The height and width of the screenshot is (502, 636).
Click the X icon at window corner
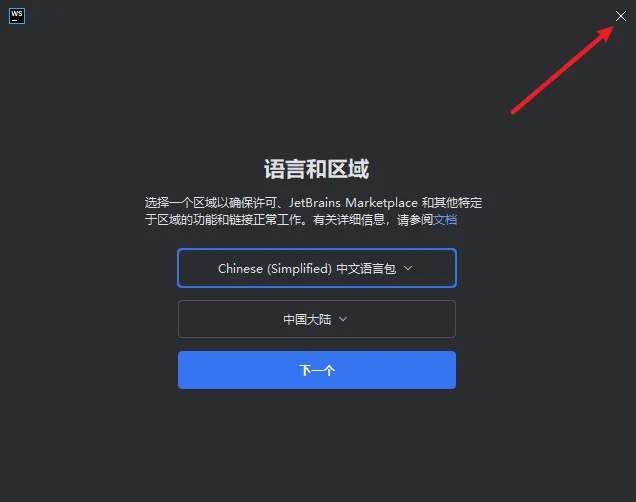click(621, 16)
